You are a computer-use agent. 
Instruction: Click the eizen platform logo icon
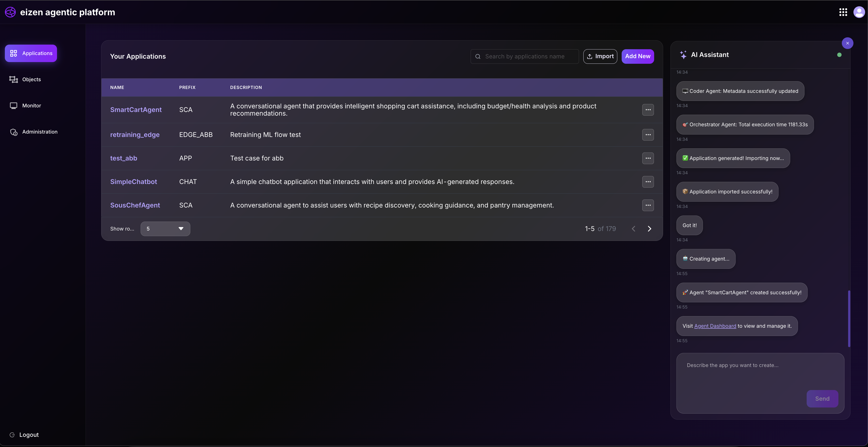tap(10, 12)
